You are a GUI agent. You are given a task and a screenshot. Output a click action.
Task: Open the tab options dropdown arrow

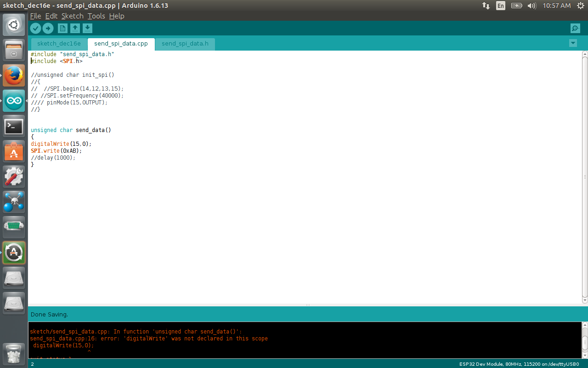573,43
